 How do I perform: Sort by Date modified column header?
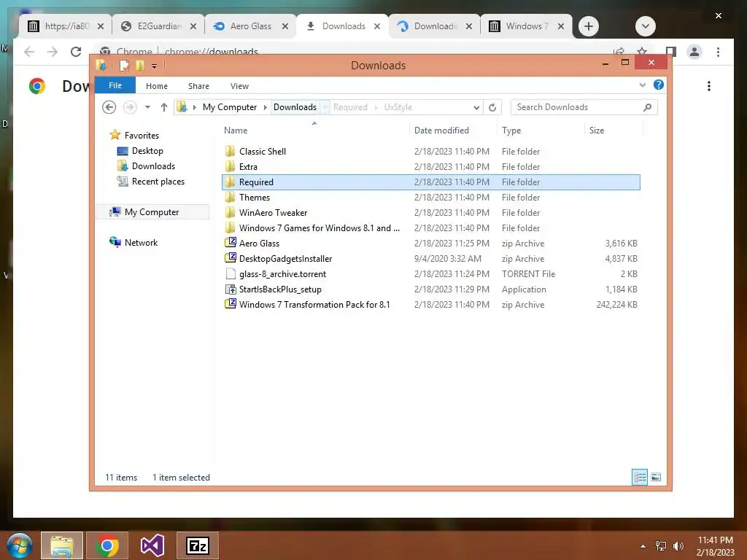click(x=441, y=130)
